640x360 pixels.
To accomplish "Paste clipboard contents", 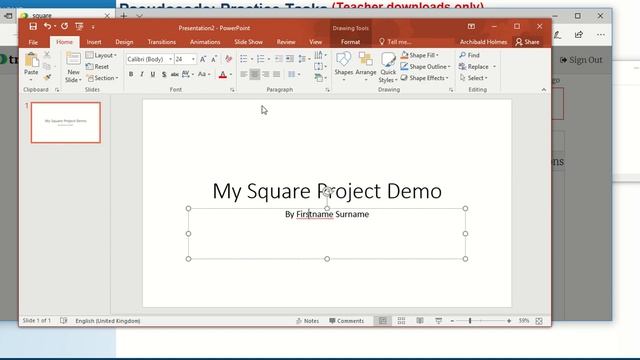I will (31, 64).
